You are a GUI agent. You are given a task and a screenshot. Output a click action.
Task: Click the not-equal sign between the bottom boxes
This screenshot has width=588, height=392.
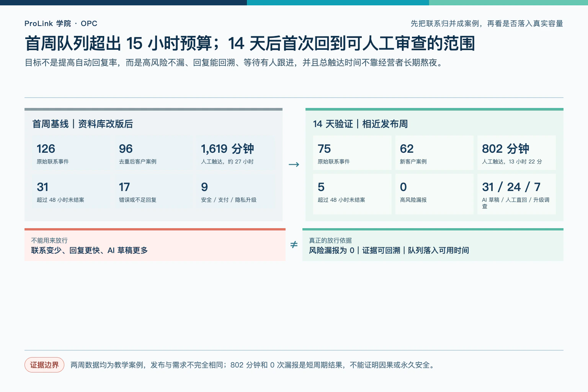coord(294,244)
